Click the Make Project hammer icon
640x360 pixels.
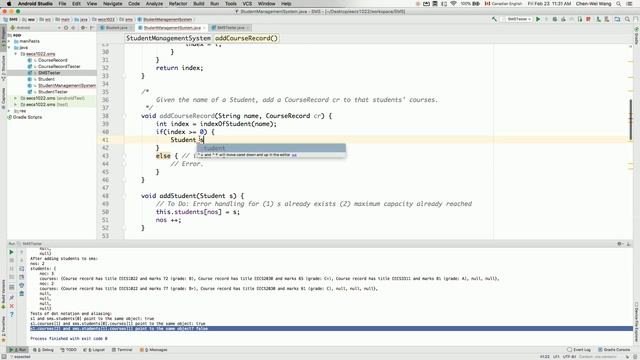point(494,19)
